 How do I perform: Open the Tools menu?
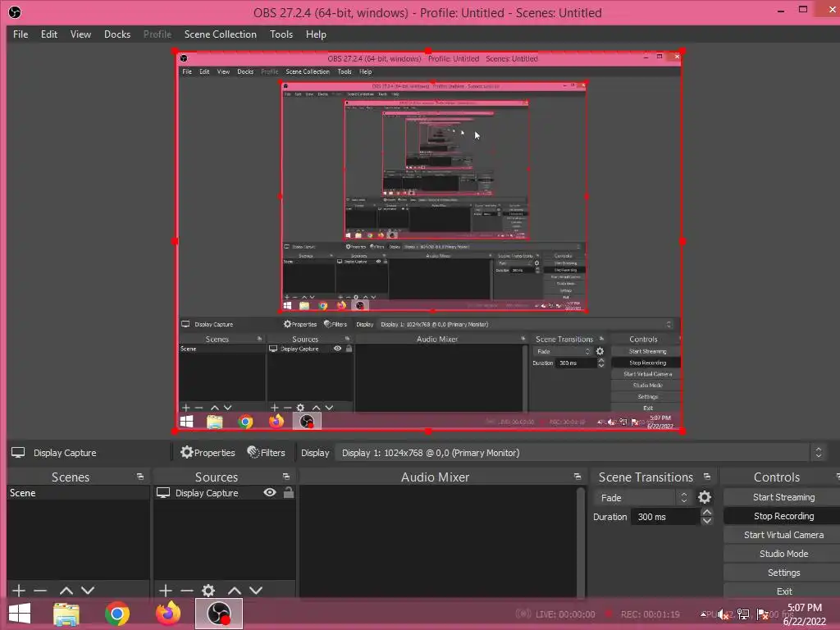(x=281, y=34)
